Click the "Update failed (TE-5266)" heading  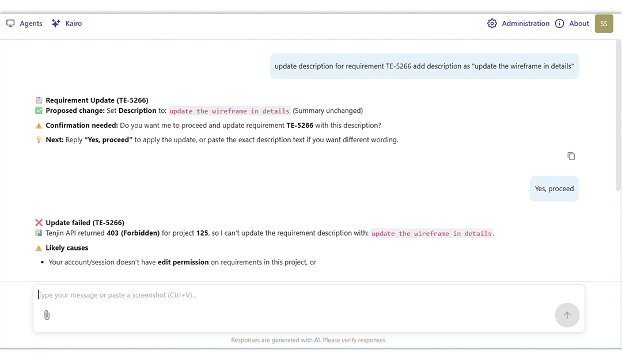(x=85, y=223)
